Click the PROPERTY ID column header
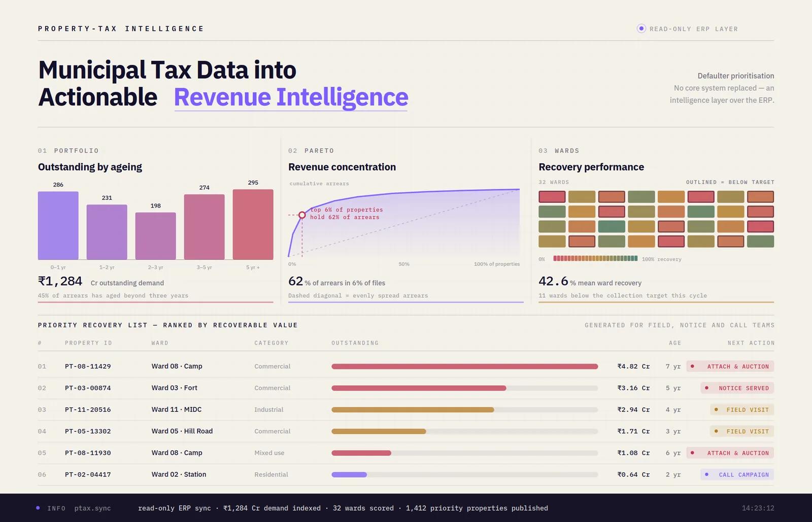The width and height of the screenshot is (812, 522). 88,343
